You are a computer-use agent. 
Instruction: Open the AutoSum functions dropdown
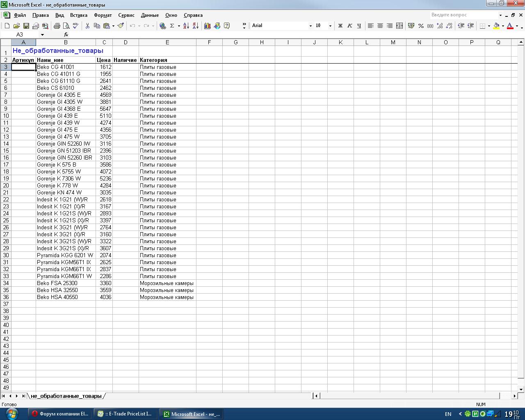(x=179, y=26)
